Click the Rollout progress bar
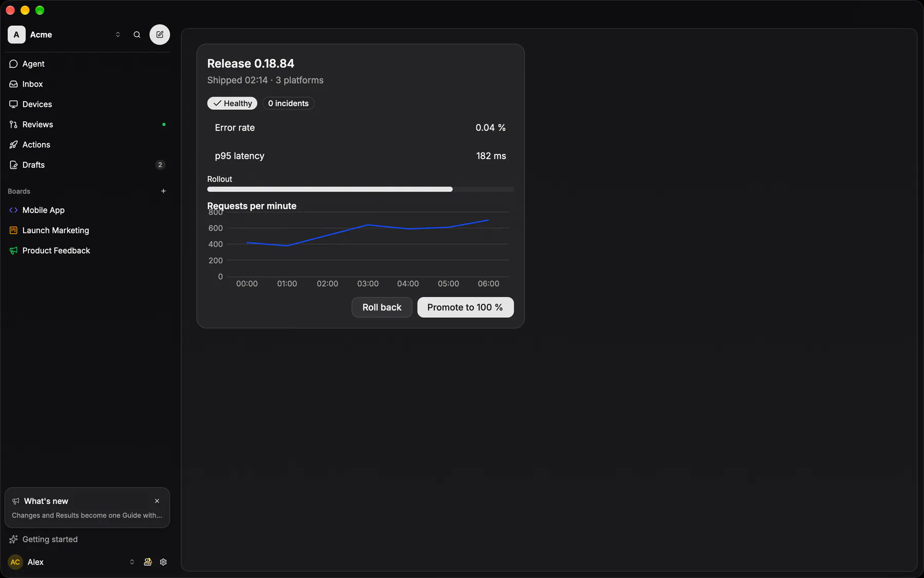Image resolution: width=924 pixels, height=578 pixels. tap(360, 189)
